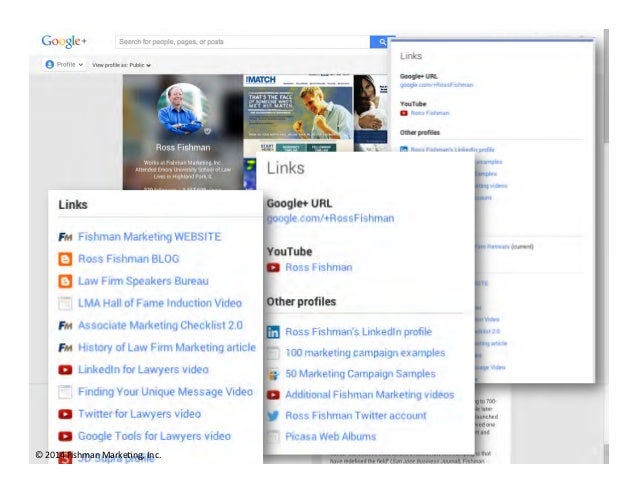The height and width of the screenshot is (493, 638).
Task: Open Law Firm Speakers Bureau link
Action: (x=143, y=281)
